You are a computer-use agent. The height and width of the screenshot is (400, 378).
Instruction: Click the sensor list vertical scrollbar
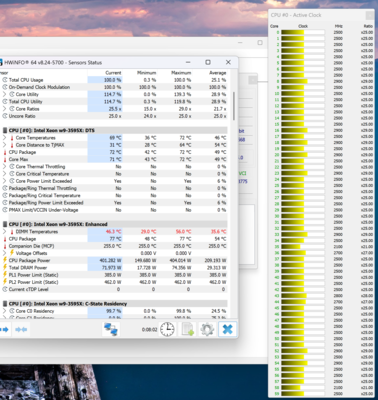(234, 106)
